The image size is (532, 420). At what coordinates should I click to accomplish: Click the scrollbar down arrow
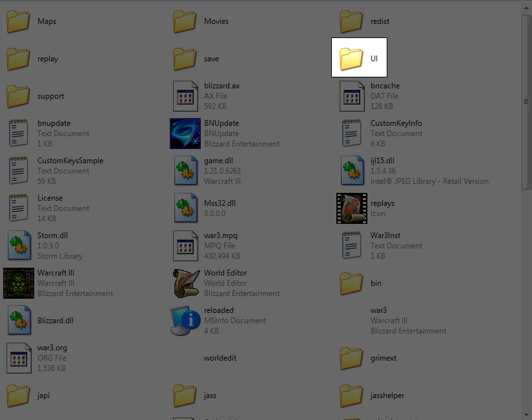click(526, 415)
